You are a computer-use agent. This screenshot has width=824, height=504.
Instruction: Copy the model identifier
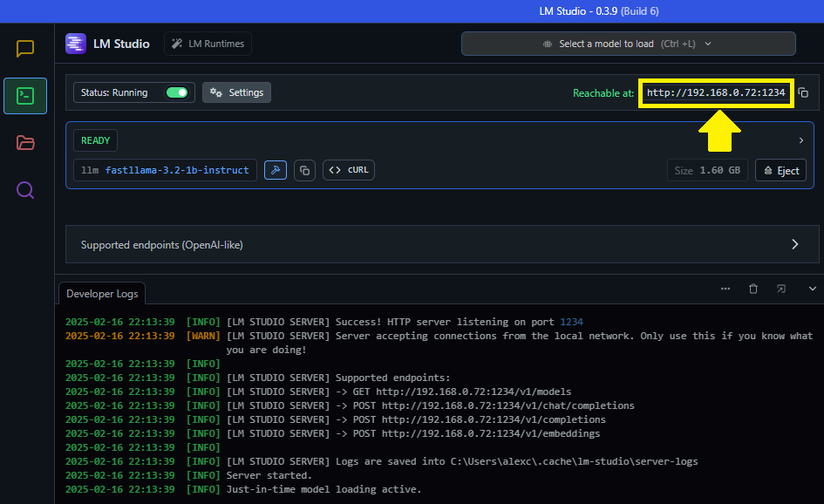pyautogui.click(x=304, y=170)
